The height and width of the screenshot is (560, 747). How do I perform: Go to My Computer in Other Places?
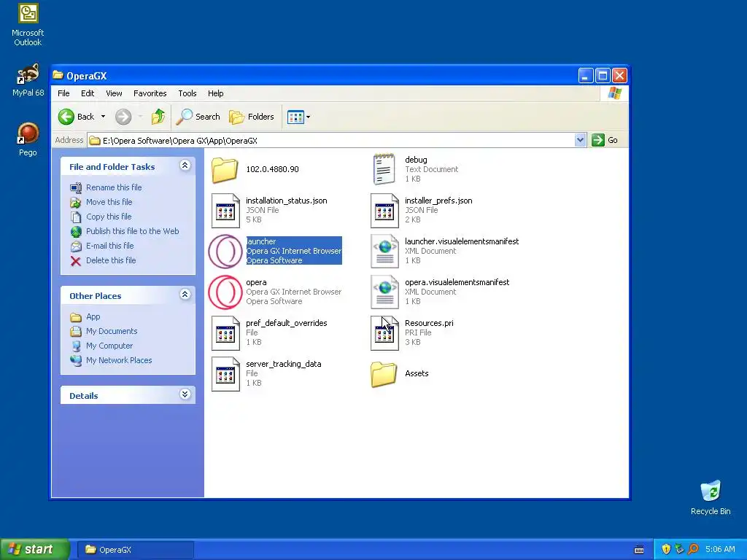pos(109,346)
